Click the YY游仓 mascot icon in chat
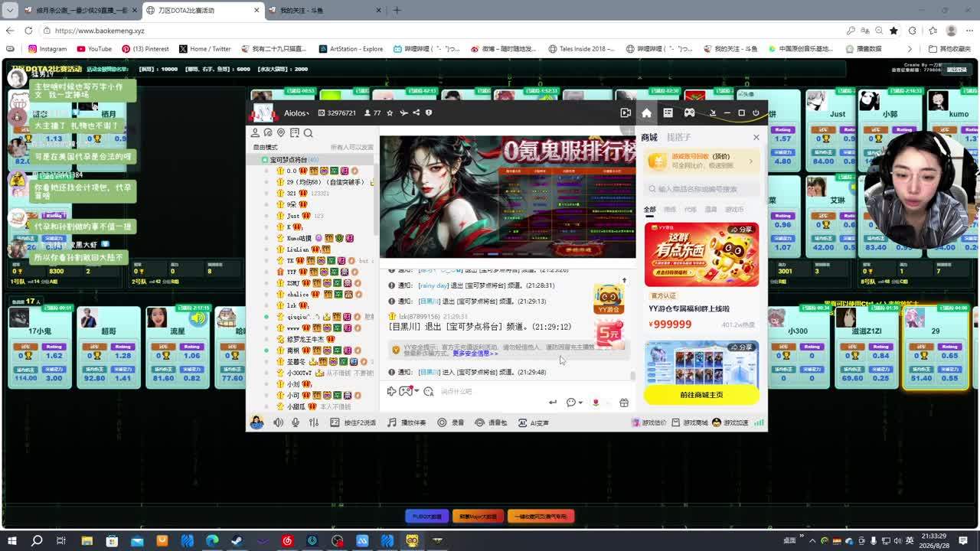Image resolution: width=980 pixels, height=551 pixels. pyautogui.click(x=609, y=299)
